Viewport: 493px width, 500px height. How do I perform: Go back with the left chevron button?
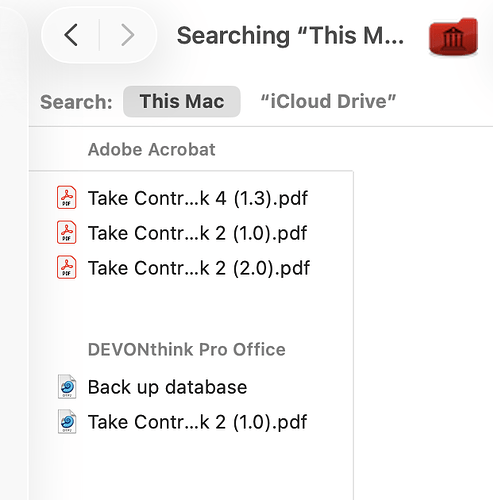click(x=71, y=35)
